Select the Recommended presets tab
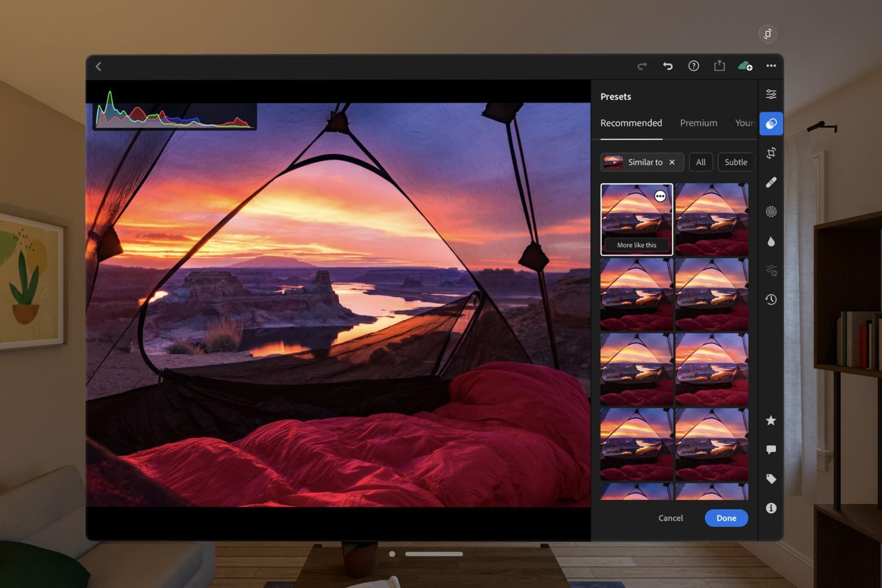 coord(631,123)
